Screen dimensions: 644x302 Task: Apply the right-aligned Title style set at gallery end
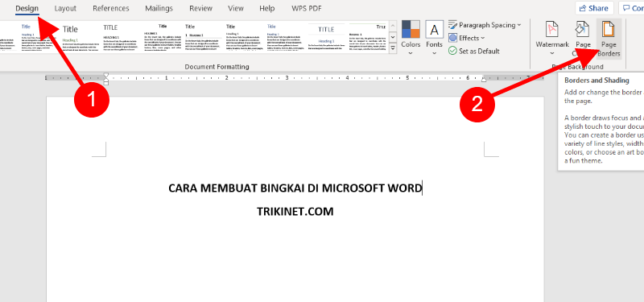click(x=367, y=36)
